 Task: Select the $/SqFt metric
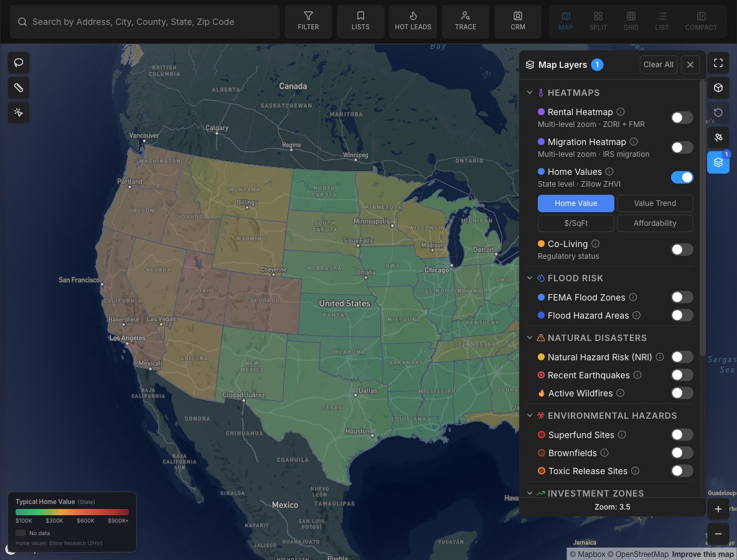click(576, 223)
